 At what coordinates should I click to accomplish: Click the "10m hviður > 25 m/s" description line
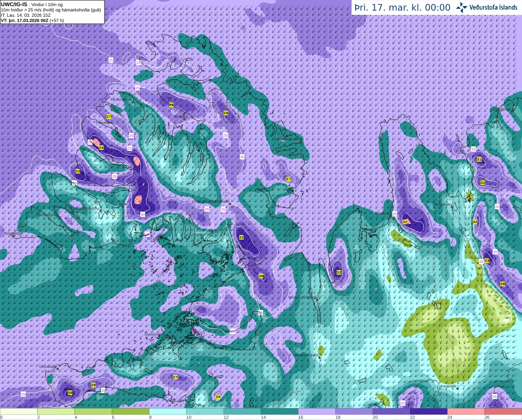point(51,10)
